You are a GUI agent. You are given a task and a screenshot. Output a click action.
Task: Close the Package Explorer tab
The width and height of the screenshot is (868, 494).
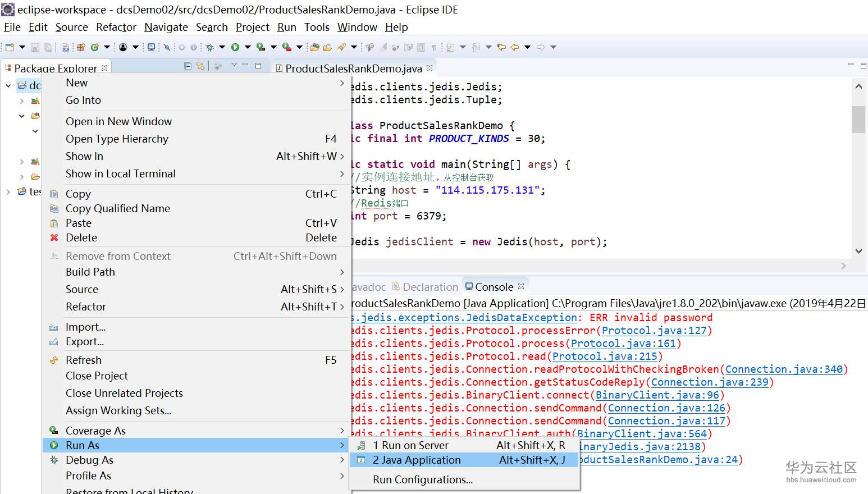click(x=104, y=68)
